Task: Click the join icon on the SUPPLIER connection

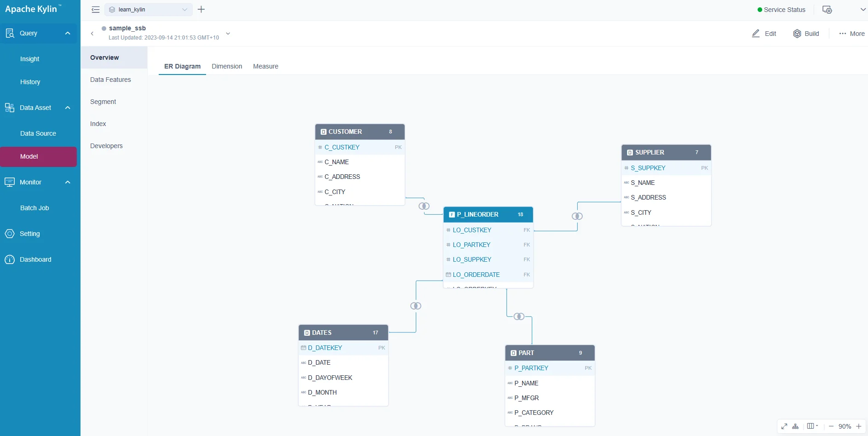Action: [x=577, y=216]
